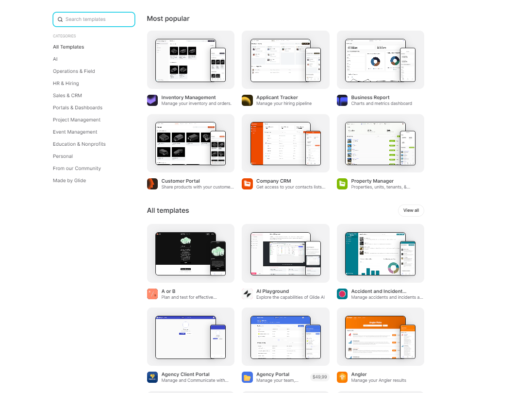Click the A or B template title
Viewport: 532px width, 393px height.
[x=168, y=291]
